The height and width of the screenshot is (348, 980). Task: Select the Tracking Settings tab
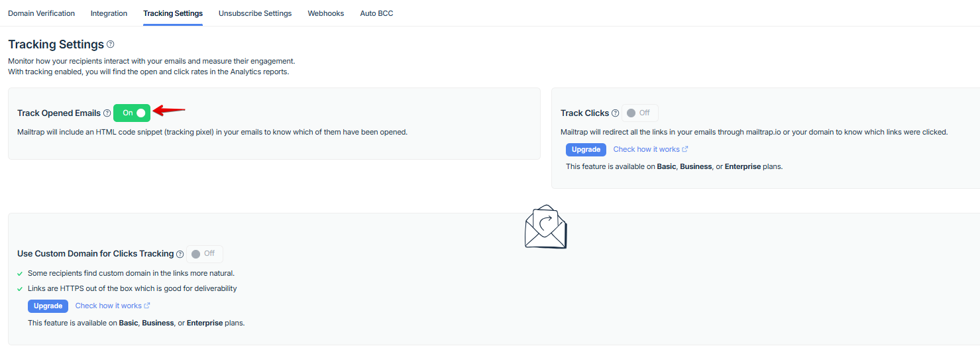pos(173,13)
